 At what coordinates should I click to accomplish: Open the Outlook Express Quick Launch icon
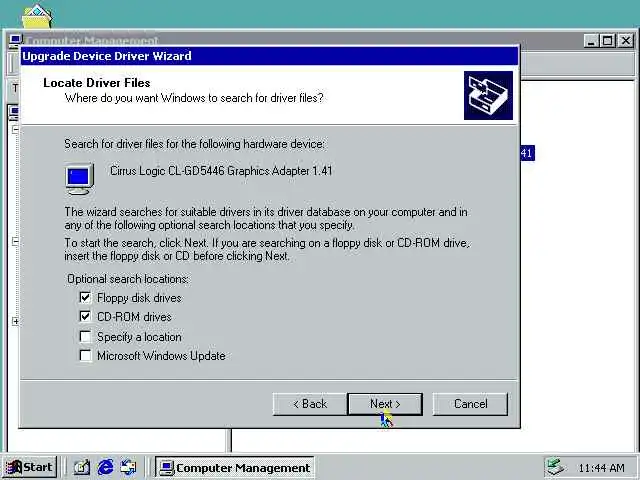(x=129, y=467)
